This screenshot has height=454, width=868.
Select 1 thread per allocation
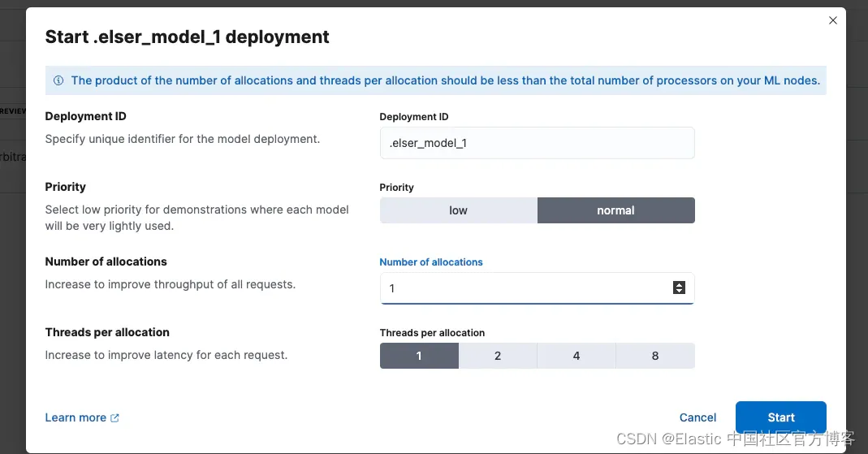[x=419, y=356]
